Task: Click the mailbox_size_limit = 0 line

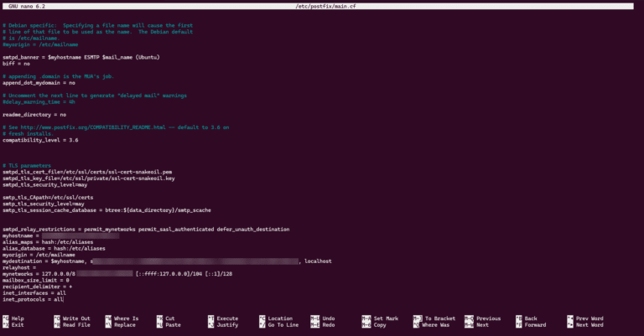Action: point(36,280)
